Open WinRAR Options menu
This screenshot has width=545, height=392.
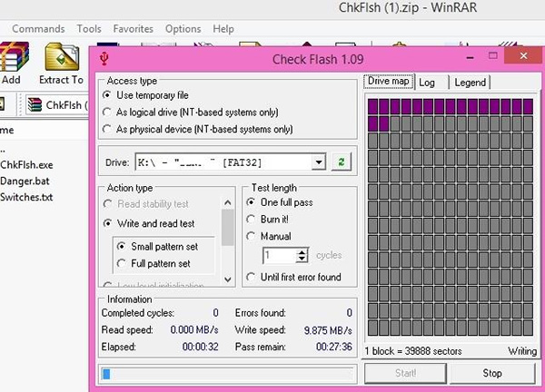tap(183, 29)
